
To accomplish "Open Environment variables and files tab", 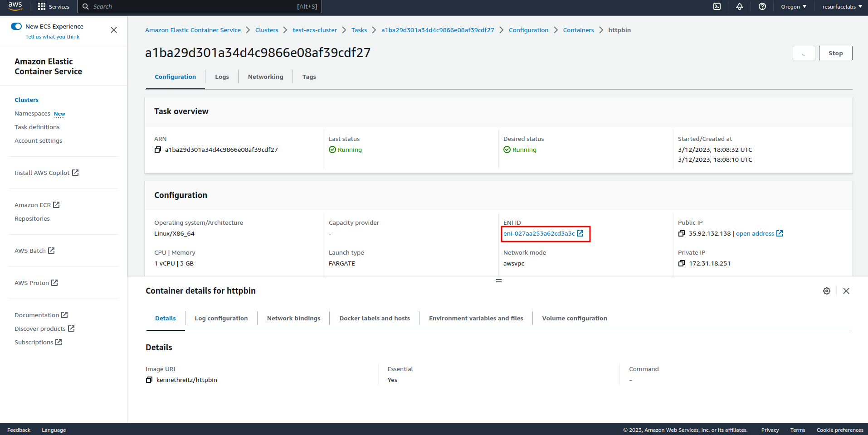I will [476, 319].
